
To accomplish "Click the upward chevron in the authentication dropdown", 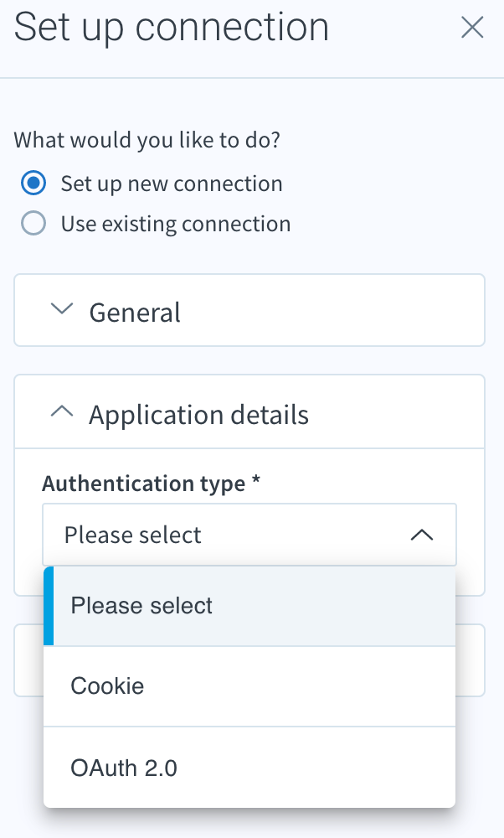I will pos(422,534).
